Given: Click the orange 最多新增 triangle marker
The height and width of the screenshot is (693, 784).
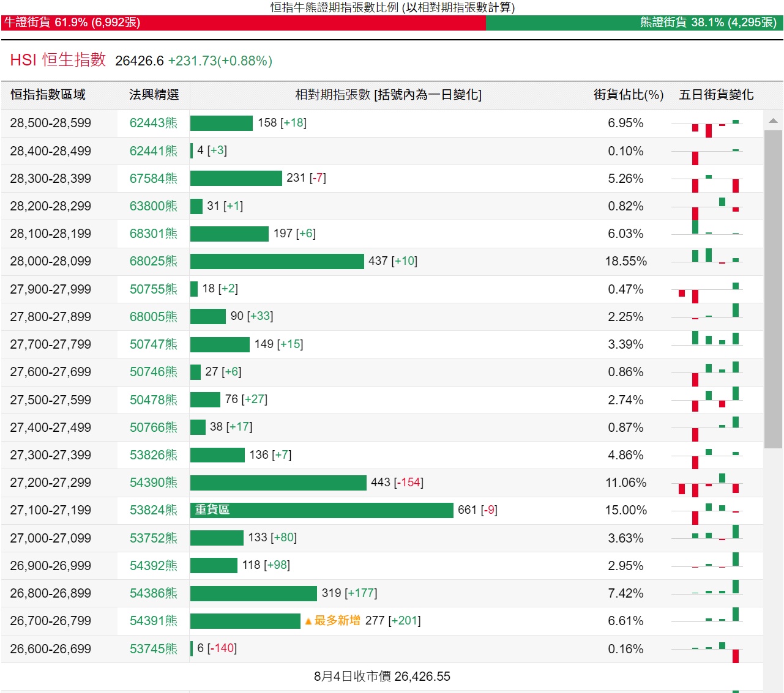Looking at the screenshot, I should pos(308,621).
